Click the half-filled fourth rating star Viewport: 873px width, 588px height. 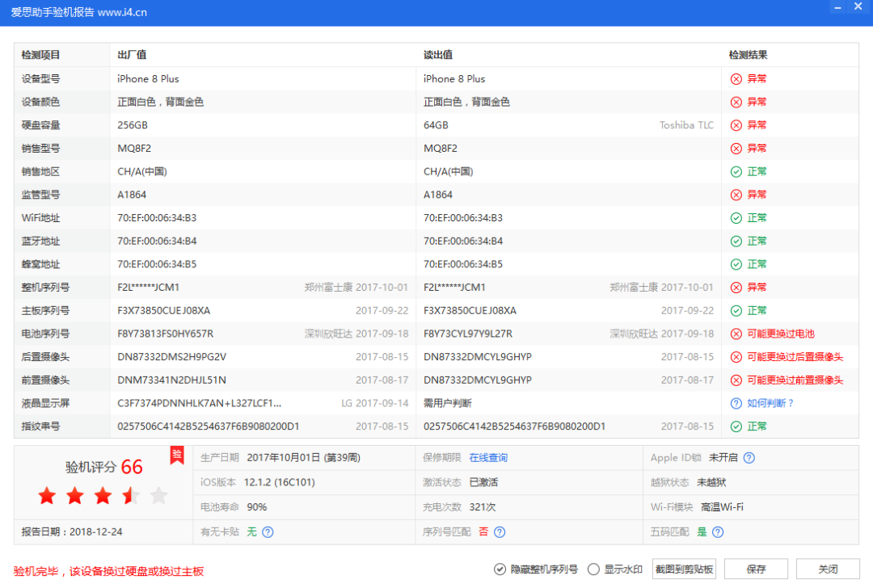pos(131,495)
